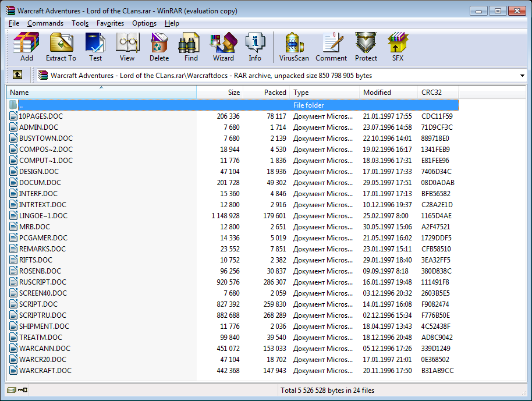Viewport: 532px width, 401px height.
Task: Select the ROSENB.DOC file name
Action: point(40,271)
